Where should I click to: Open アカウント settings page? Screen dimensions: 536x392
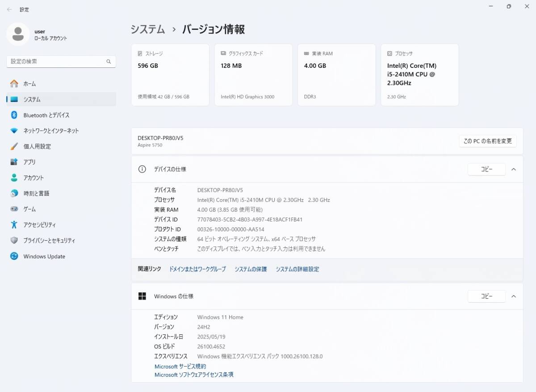tap(61, 178)
